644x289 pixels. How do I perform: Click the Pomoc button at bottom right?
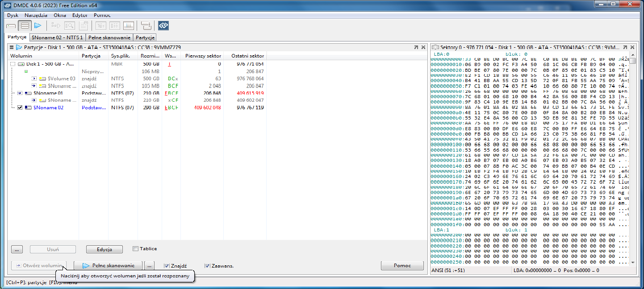point(402,265)
